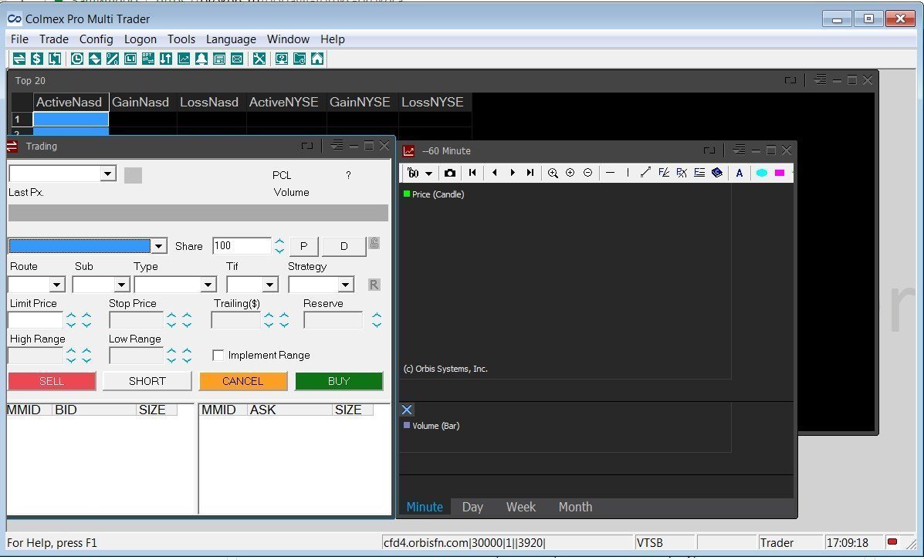Screen dimensions: 924x560
Task: Open the Trade menu
Action: click(x=54, y=39)
